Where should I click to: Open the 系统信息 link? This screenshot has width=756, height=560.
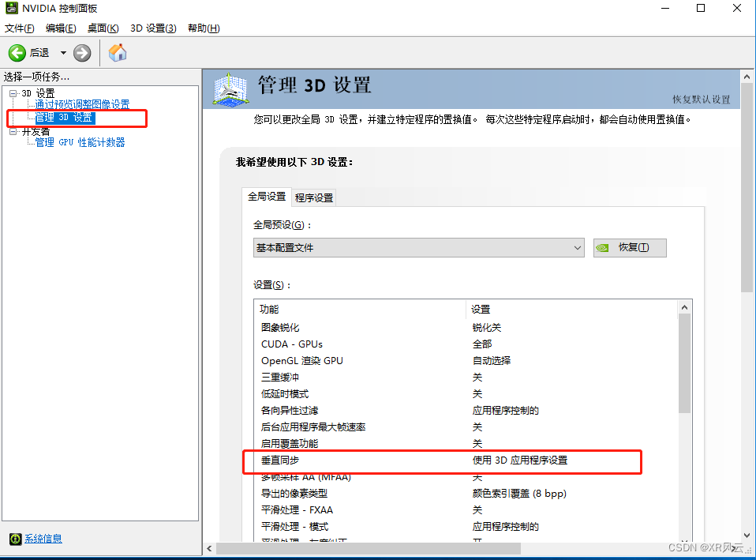tap(43, 539)
